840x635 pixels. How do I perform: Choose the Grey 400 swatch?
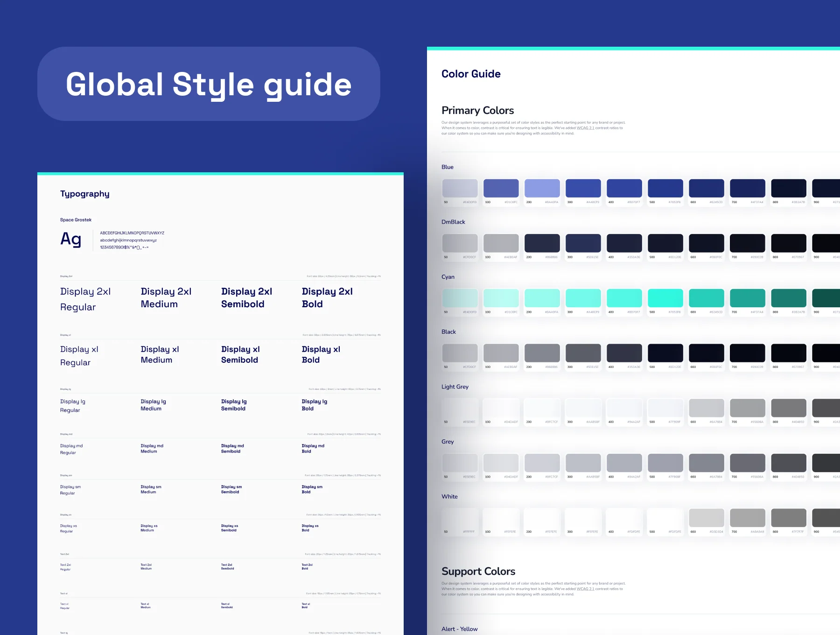(x=624, y=463)
